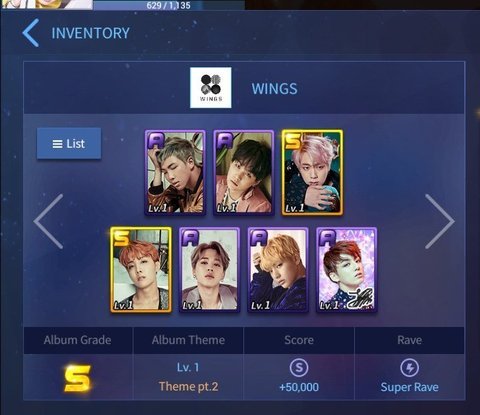Show next album with right chevron
480x415 pixels.
point(440,221)
